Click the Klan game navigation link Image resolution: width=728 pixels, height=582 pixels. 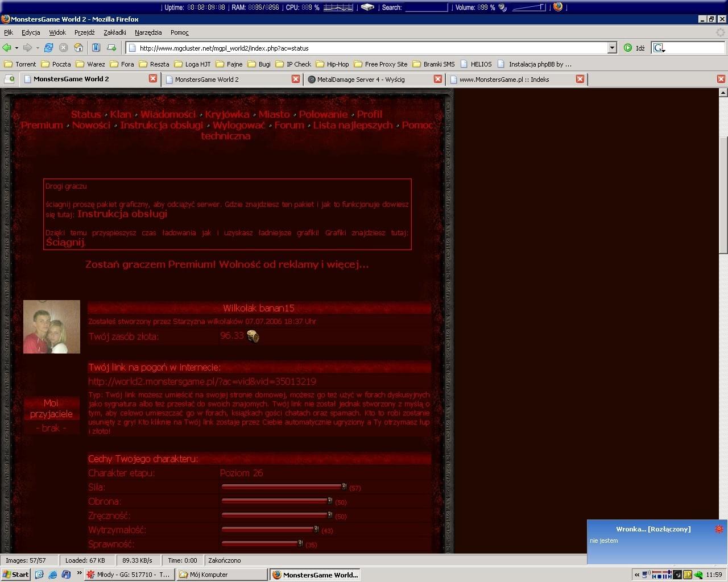tap(121, 114)
